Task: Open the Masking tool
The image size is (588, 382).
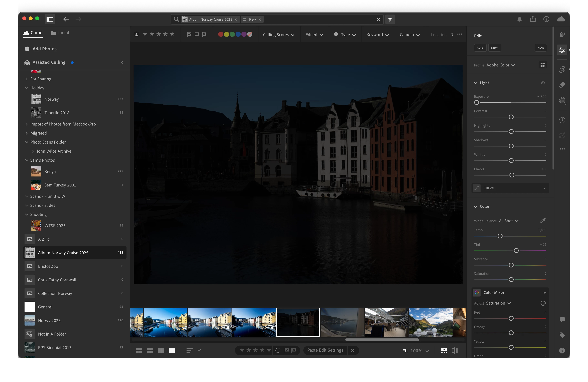Action: tap(562, 100)
